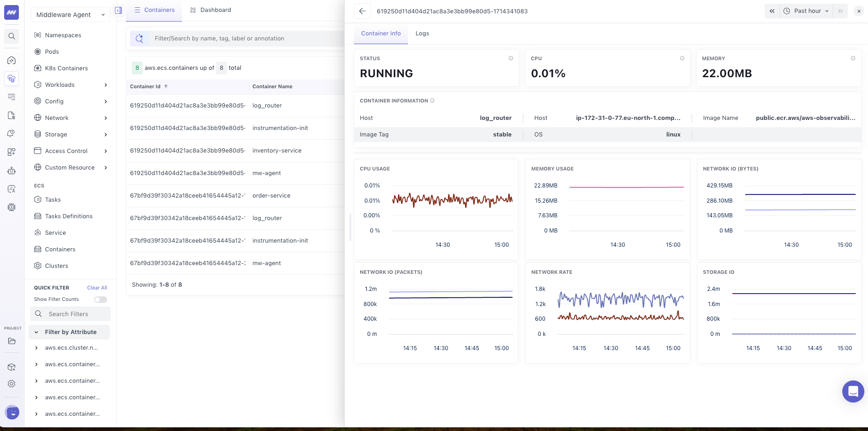Viewport: 868px width, 431px height.
Task: Expand the Network menu
Action: click(x=71, y=118)
